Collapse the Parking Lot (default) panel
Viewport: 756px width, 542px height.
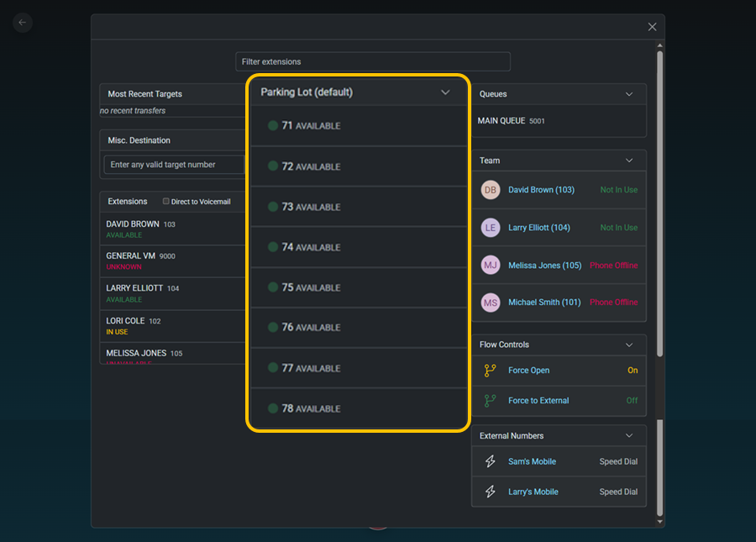point(445,92)
